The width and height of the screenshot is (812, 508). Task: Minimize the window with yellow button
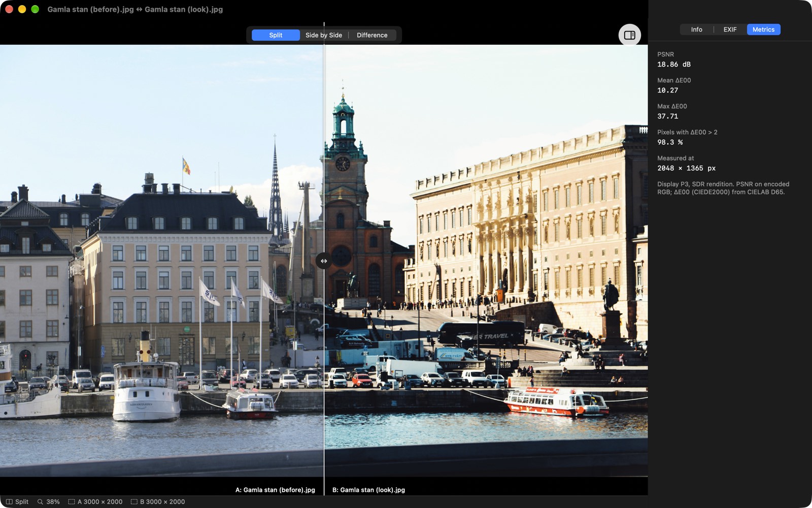coord(22,9)
